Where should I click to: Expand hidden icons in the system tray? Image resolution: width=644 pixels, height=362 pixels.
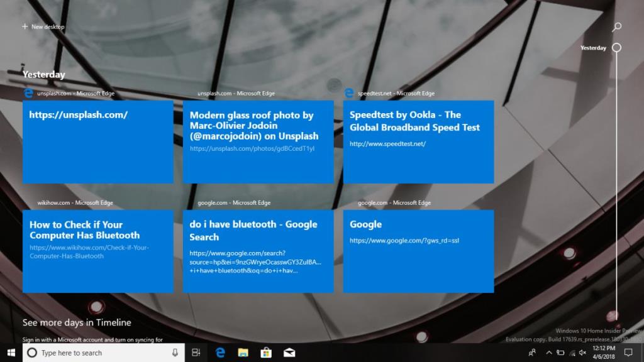tap(550, 353)
